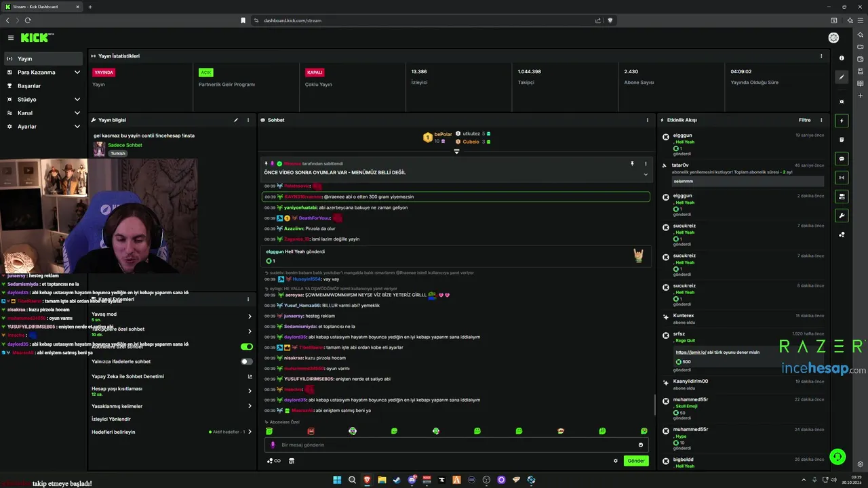Open the Brave Shields icon in address bar
868x488 pixels.
(610, 20)
